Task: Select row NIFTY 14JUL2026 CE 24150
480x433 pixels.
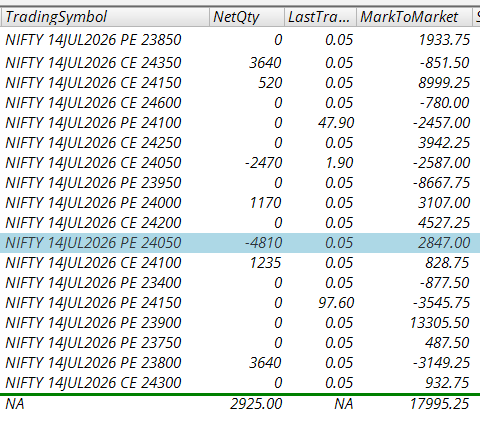Action: tap(240, 83)
